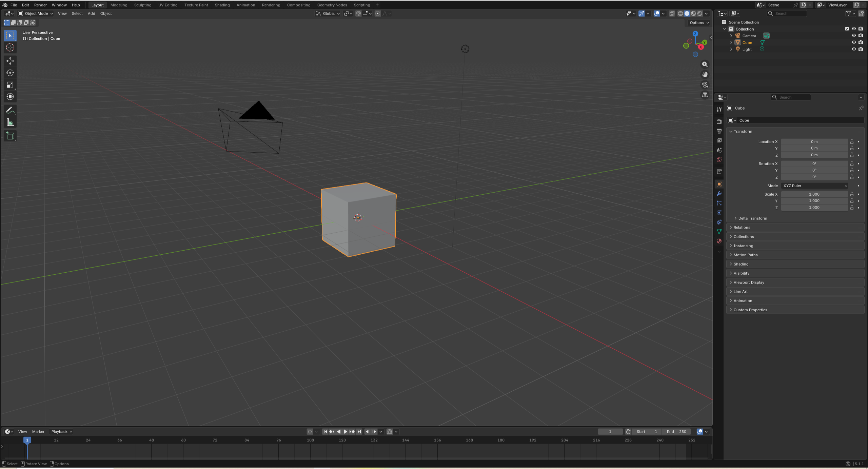Select the Measure tool

[x=10, y=122]
